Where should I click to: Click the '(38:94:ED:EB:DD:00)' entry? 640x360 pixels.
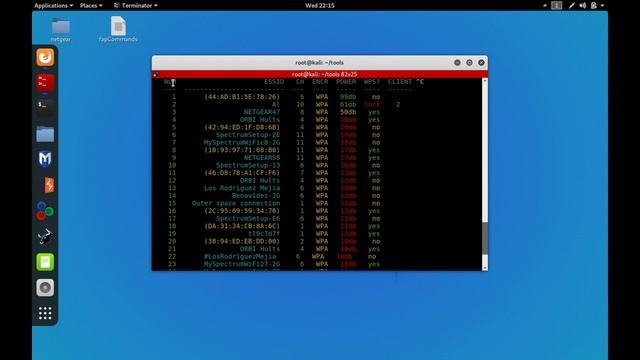coord(242,241)
